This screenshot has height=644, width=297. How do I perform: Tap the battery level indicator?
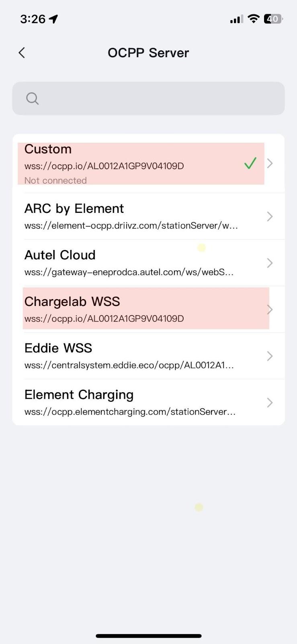(273, 19)
